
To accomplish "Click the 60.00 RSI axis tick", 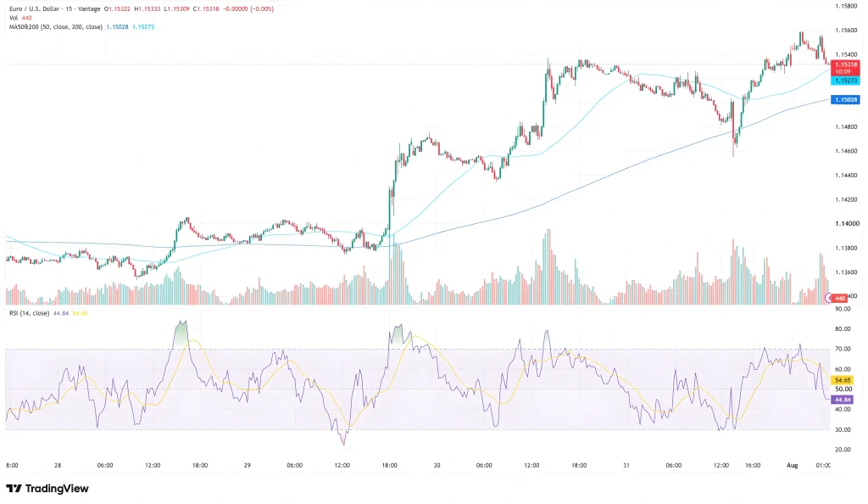I will [x=843, y=369].
